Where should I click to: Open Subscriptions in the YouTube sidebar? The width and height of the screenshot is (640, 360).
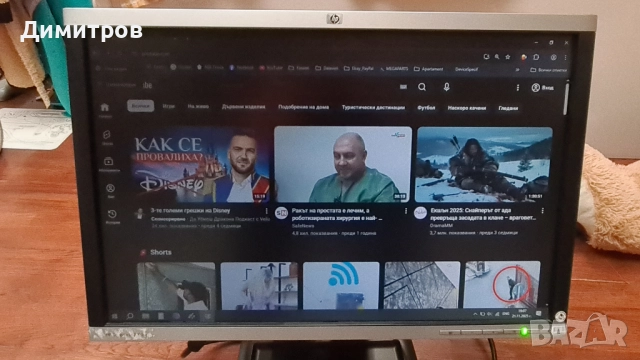(109, 164)
